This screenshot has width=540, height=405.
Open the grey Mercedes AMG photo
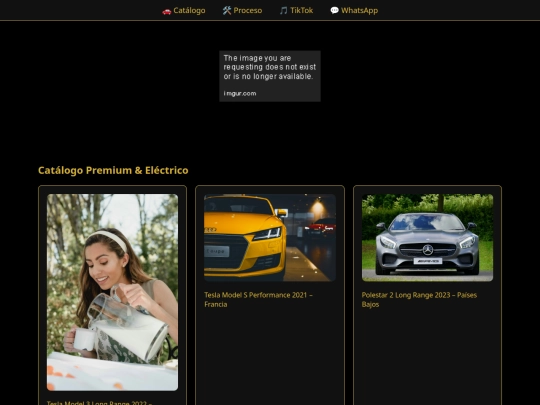(x=427, y=238)
